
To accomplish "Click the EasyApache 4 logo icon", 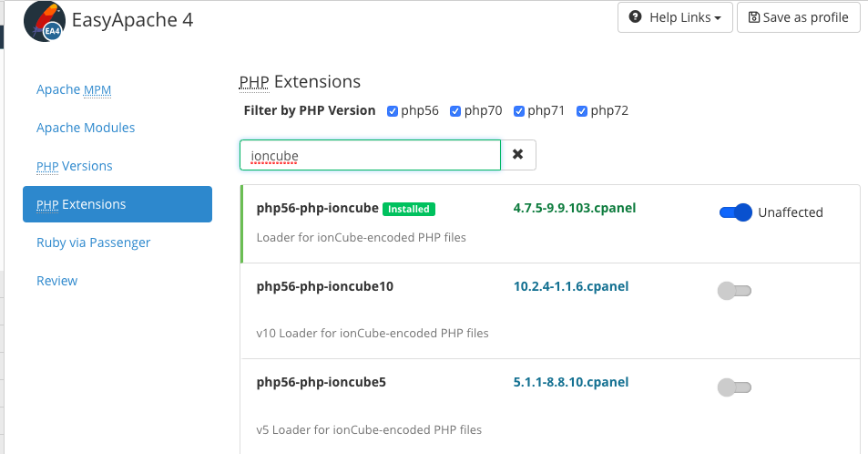I will [45, 22].
